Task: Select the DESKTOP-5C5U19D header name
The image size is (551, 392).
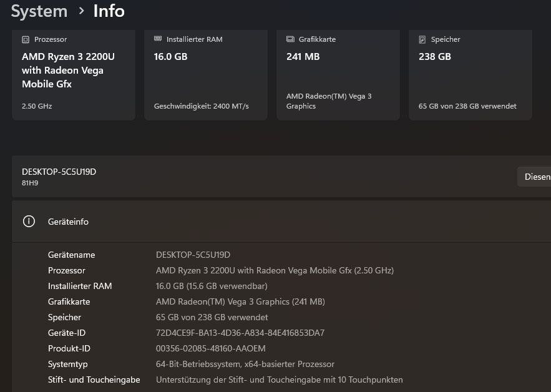Action: (59, 172)
